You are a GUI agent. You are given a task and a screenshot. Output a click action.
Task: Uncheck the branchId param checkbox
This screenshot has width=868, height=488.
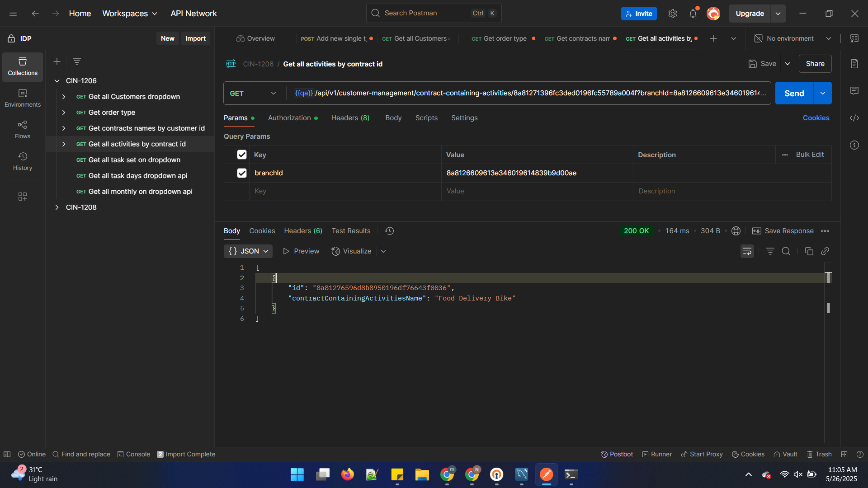[242, 173]
